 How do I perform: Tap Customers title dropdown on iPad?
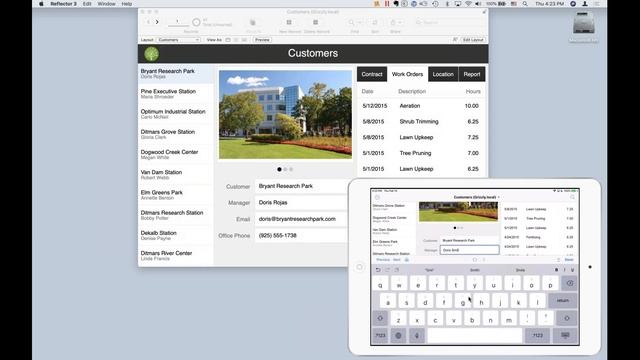pos(476,197)
